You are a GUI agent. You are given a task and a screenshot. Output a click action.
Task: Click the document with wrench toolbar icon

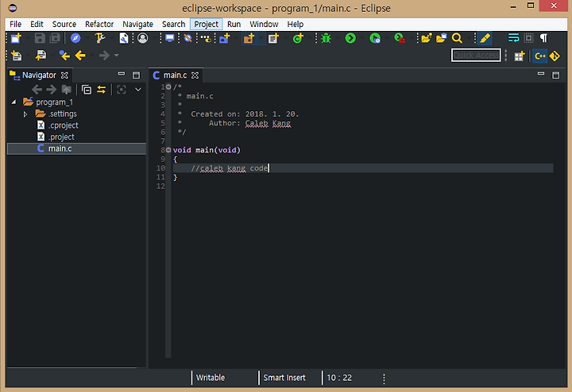[124, 38]
